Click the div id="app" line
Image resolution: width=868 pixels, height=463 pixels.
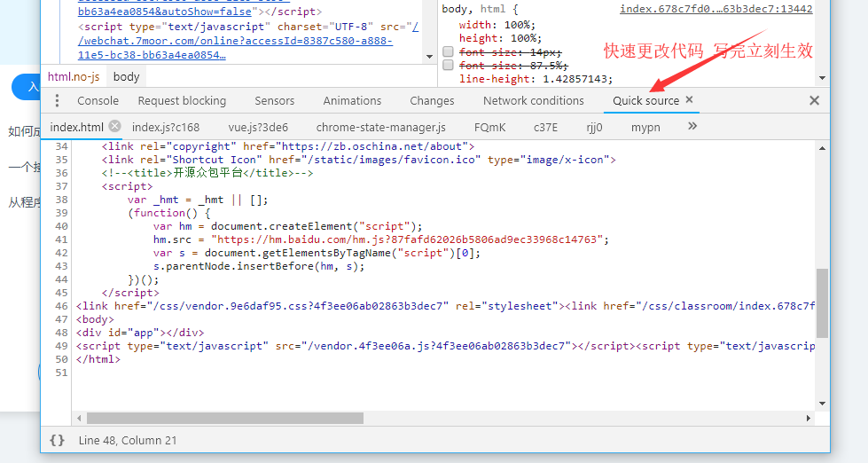pos(140,333)
